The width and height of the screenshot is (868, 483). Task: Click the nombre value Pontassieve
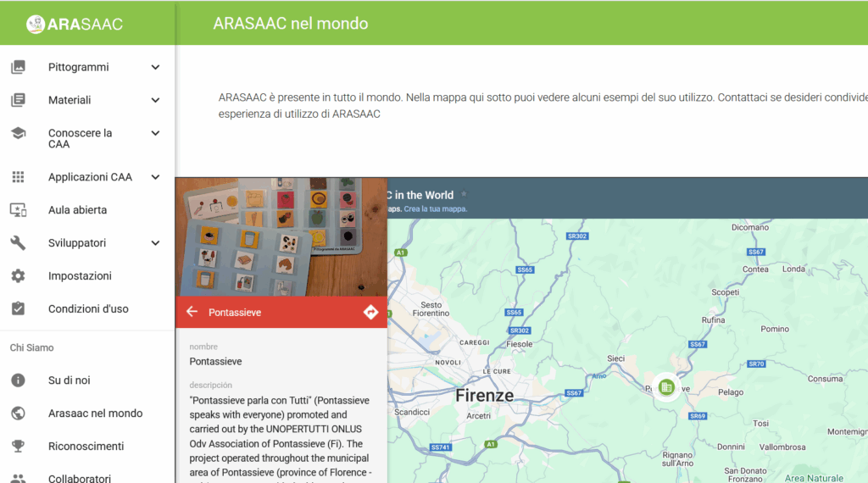(215, 361)
